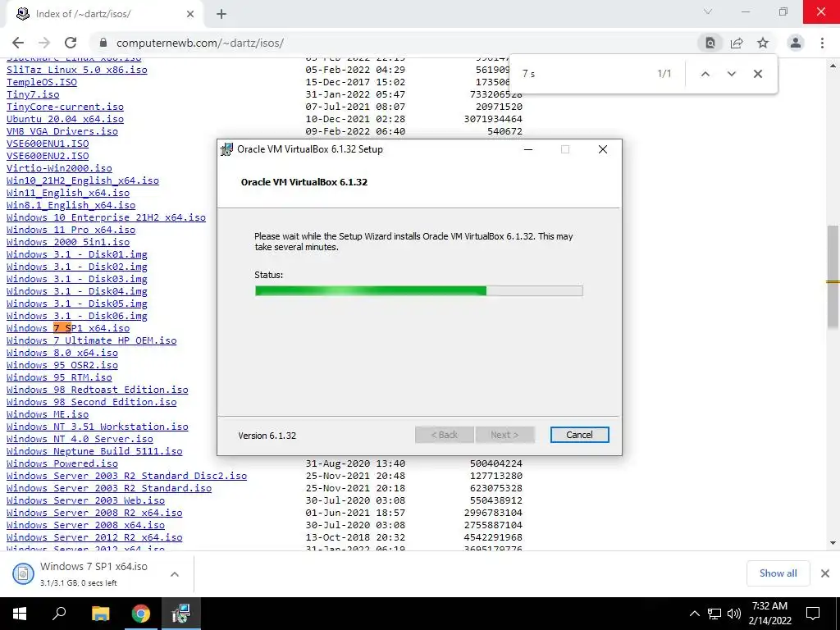The image size is (840, 630).
Task: Open the Tiny7.iso link
Action: [33, 94]
